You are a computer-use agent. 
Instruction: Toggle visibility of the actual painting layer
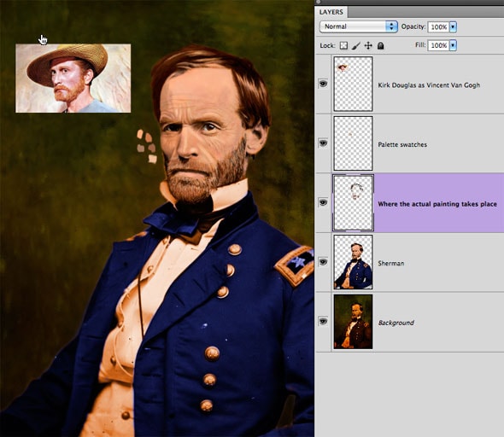(323, 202)
